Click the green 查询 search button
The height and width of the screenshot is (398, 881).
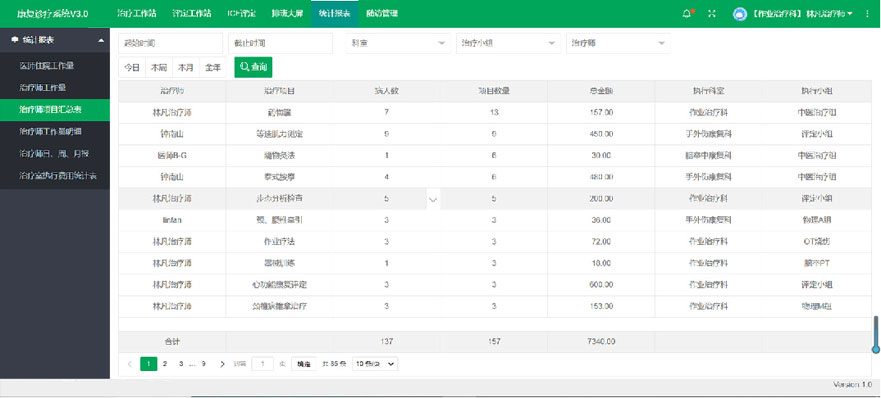tap(253, 67)
